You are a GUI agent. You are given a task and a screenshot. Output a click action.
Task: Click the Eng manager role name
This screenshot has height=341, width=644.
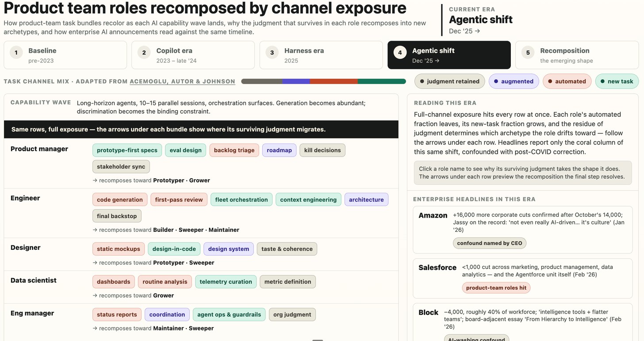coord(32,313)
